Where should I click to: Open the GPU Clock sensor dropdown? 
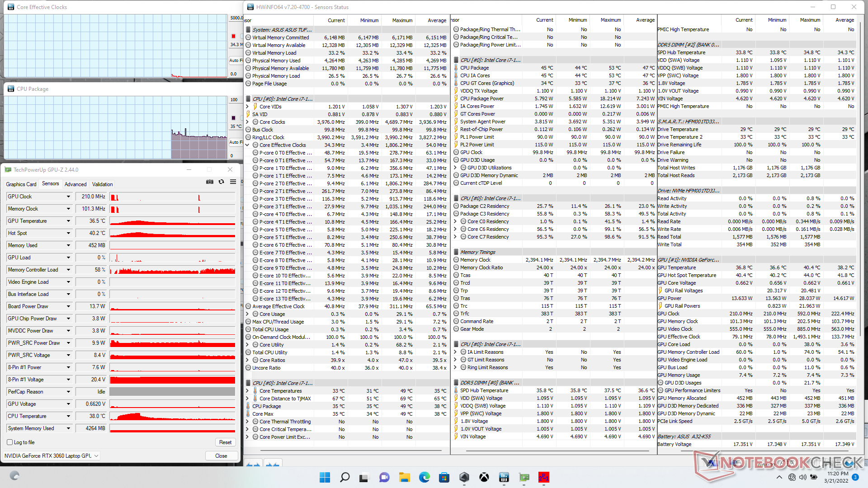68,197
